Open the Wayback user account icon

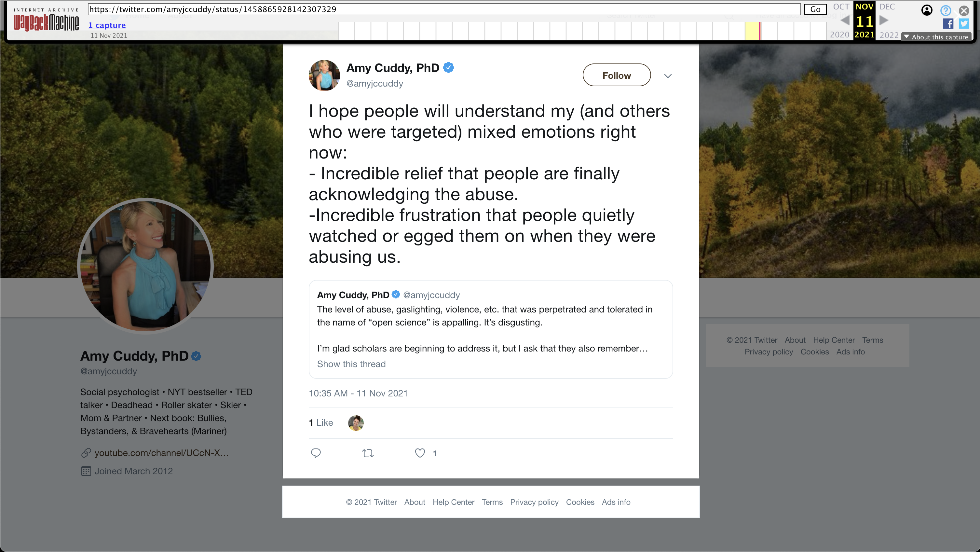click(x=927, y=10)
